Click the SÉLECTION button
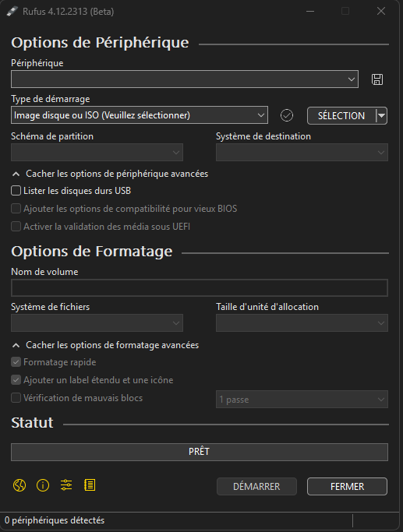 (341, 116)
